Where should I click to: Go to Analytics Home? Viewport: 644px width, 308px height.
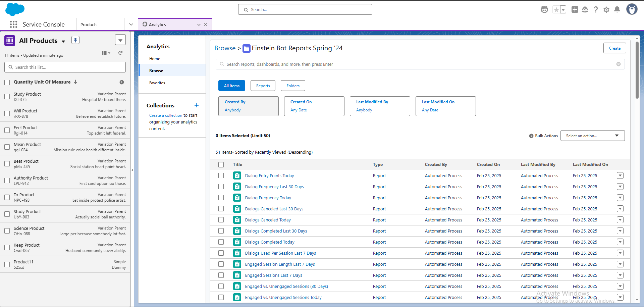pyautogui.click(x=155, y=59)
